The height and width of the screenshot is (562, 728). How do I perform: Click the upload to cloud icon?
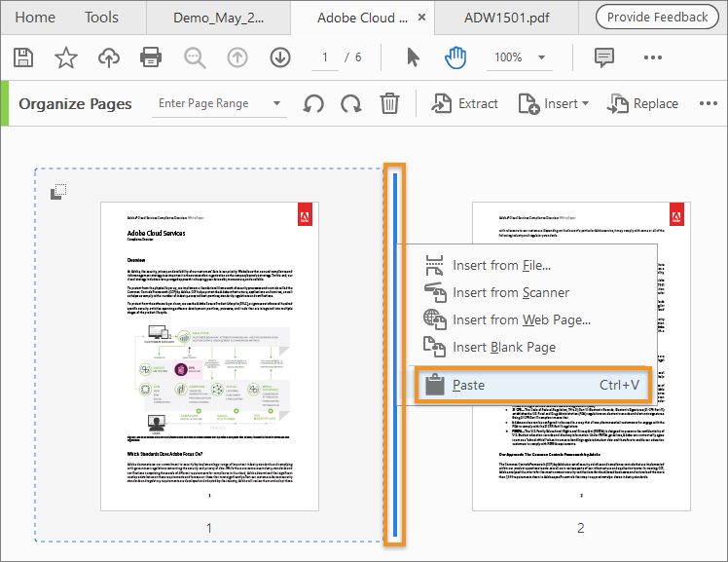tap(109, 57)
